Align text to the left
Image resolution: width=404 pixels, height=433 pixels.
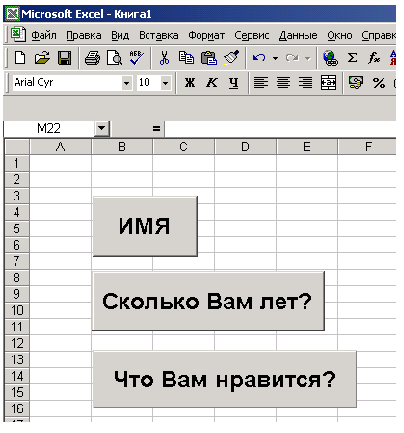point(261,82)
